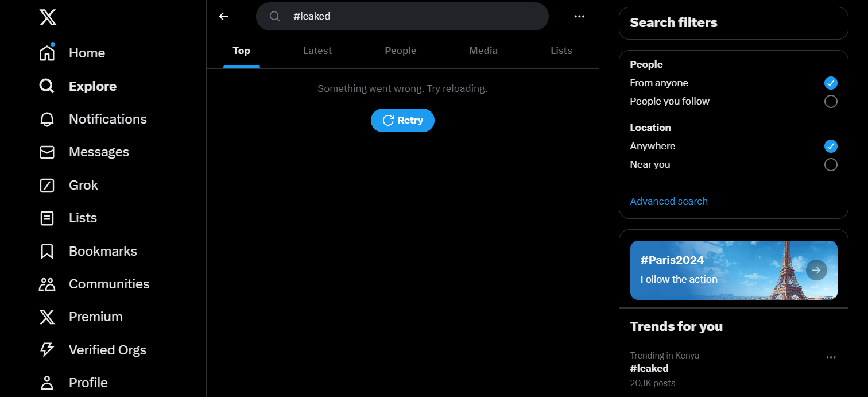Open the #Paris2024 arrow button

click(816, 269)
